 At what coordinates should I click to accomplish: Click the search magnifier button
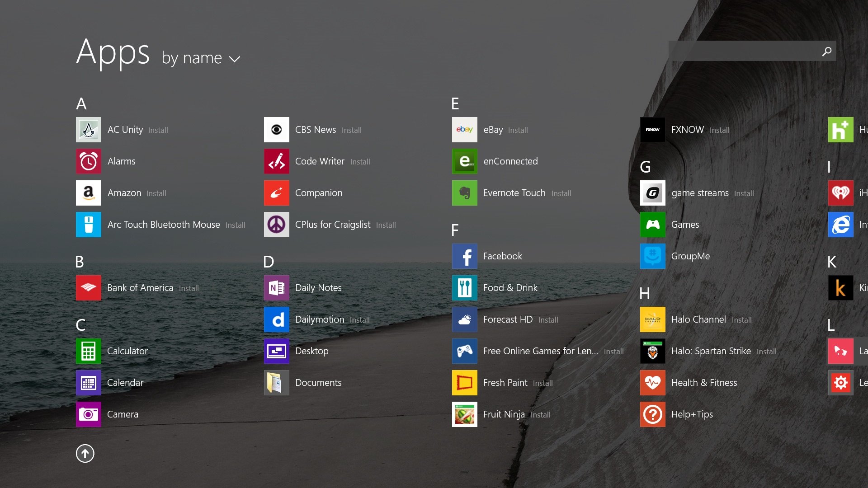point(827,52)
